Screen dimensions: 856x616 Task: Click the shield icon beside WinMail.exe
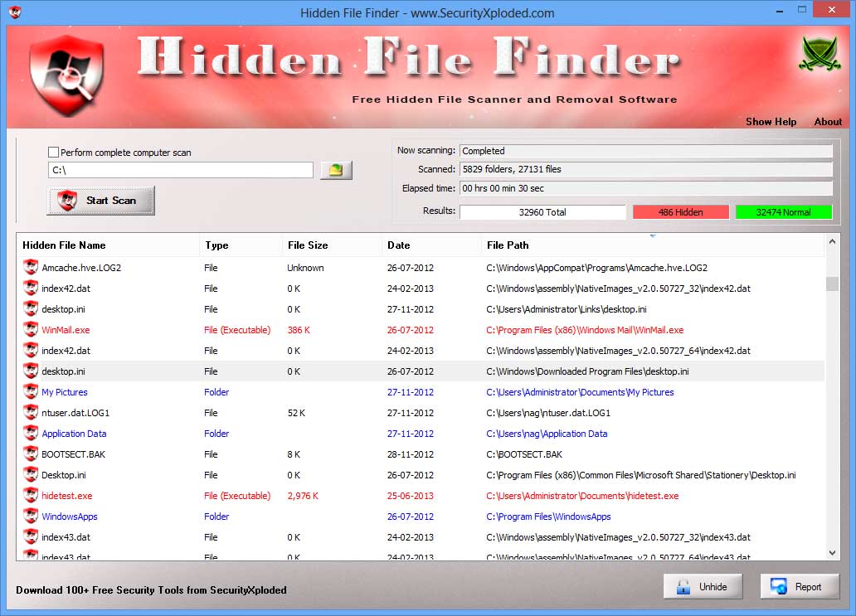coord(31,329)
